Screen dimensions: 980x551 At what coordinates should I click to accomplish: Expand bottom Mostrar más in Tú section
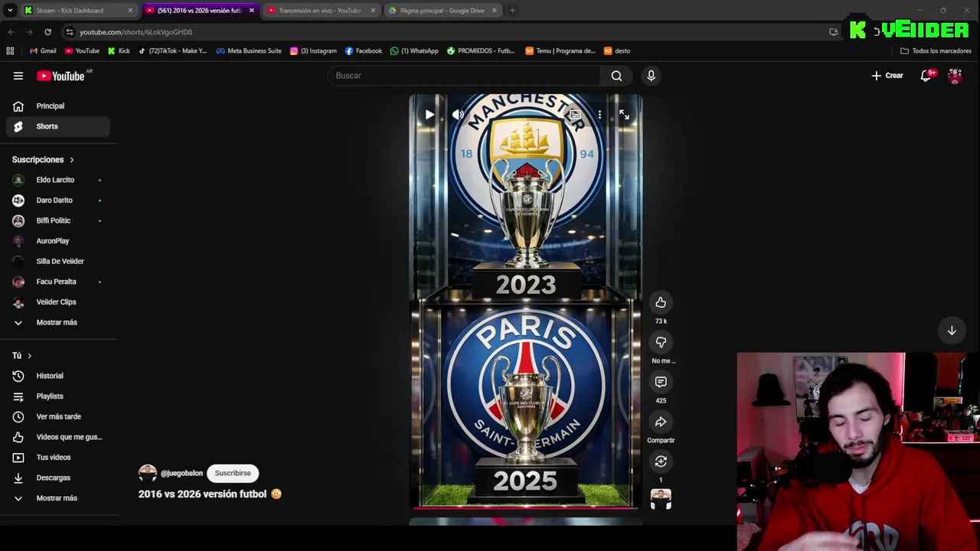pyautogui.click(x=58, y=498)
